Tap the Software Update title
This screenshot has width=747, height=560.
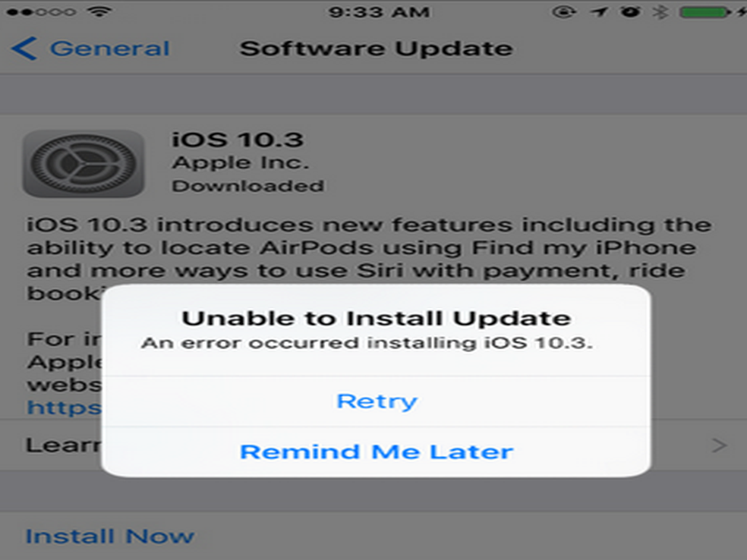click(376, 49)
